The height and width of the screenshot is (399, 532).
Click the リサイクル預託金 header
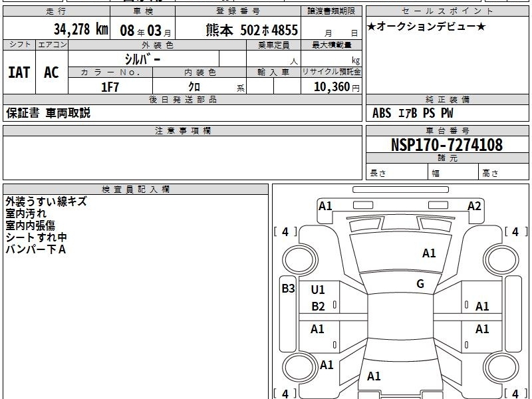pos(331,72)
